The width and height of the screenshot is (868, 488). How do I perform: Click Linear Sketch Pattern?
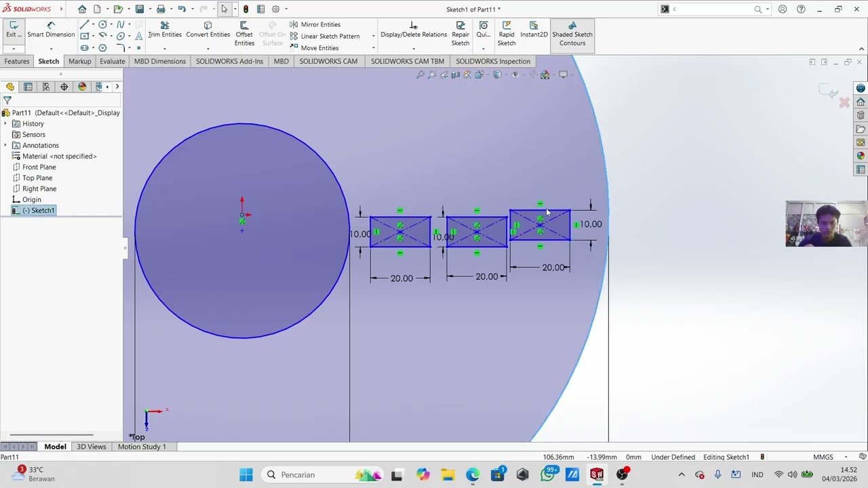click(x=324, y=36)
